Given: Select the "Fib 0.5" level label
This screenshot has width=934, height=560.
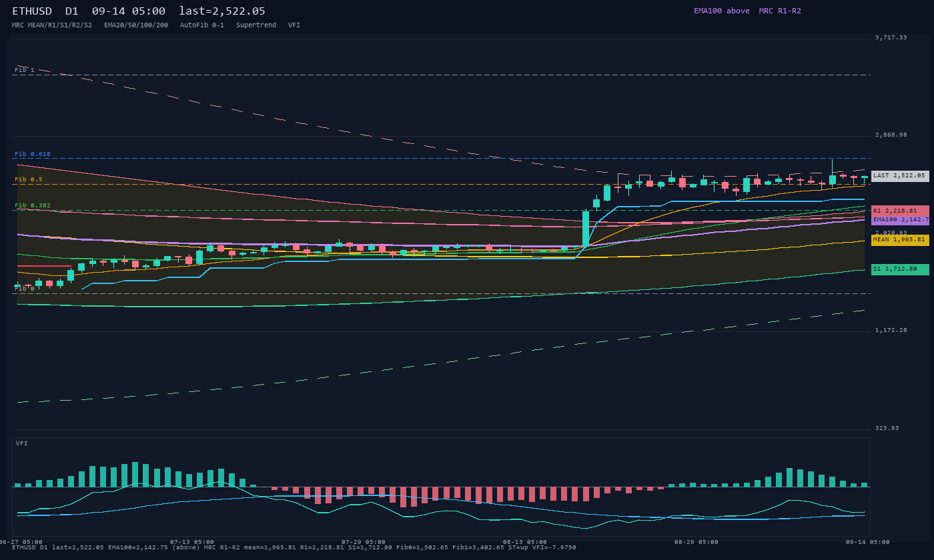Looking at the screenshot, I should coord(29,179).
